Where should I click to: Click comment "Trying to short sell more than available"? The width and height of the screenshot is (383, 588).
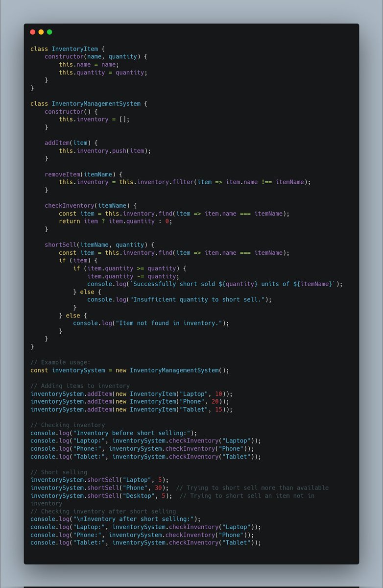click(x=252, y=488)
